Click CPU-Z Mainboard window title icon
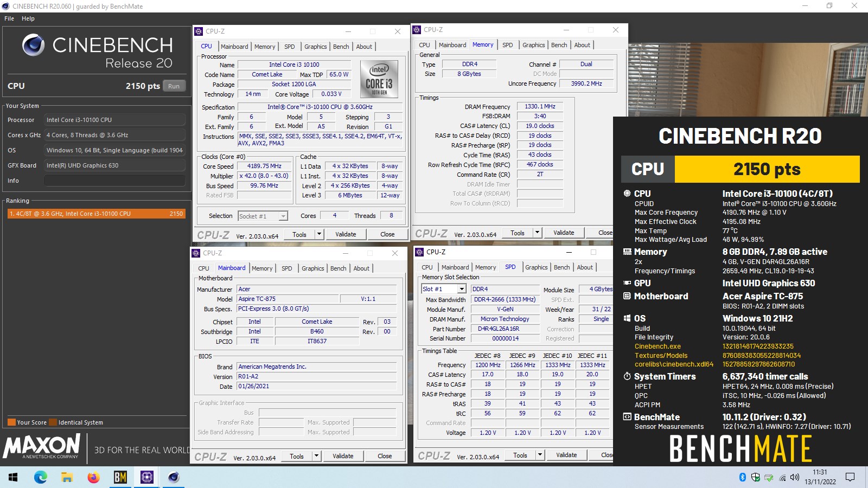The height and width of the screenshot is (488, 868). [196, 253]
